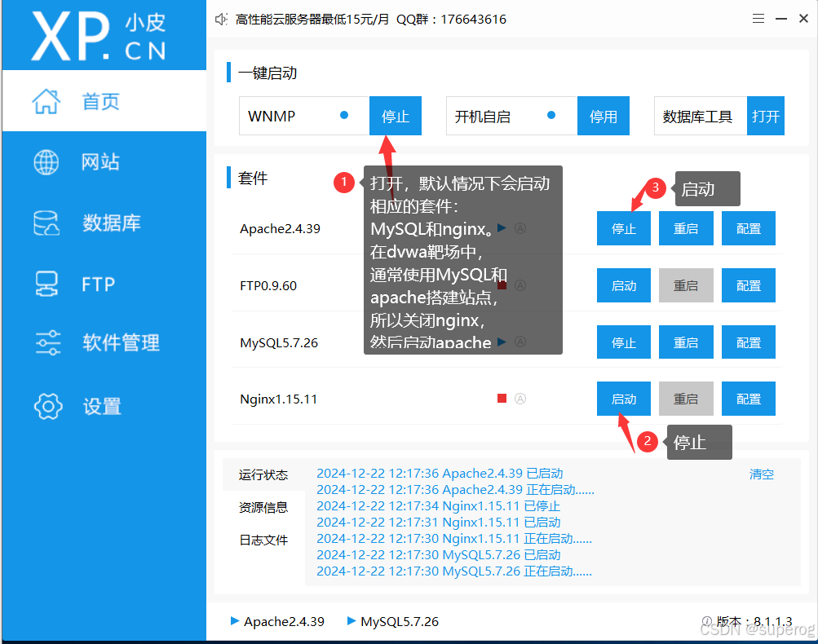The image size is (818, 644).
Task: Restart MySQL5.7.26 service
Action: pos(686,342)
